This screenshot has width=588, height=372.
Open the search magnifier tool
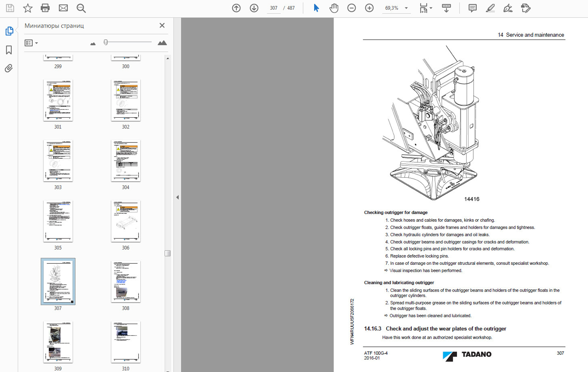pos(81,8)
